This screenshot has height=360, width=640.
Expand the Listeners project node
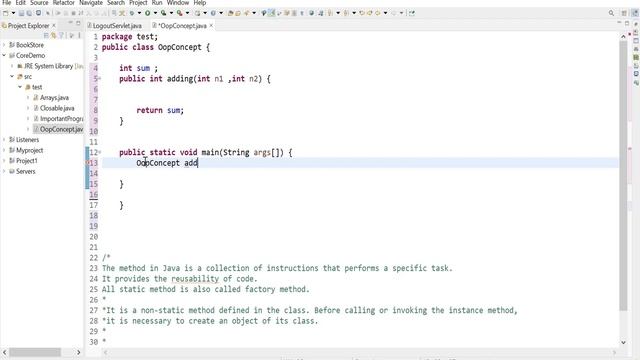click(x=4, y=140)
